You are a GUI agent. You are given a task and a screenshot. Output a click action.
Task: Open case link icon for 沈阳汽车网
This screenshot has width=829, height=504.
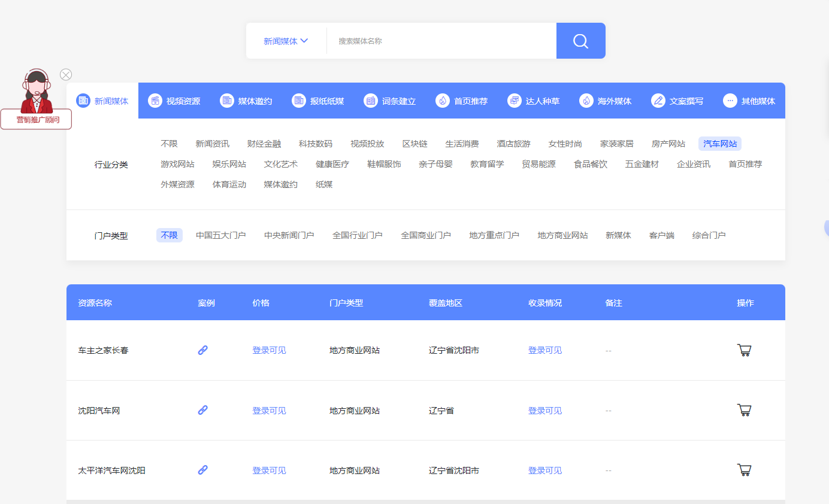click(203, 411)
